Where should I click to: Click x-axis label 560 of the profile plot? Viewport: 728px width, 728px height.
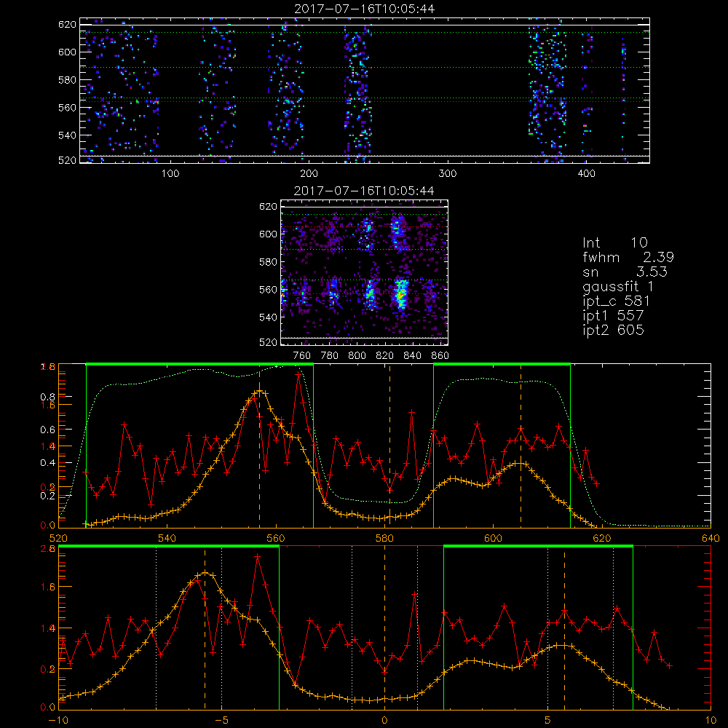pyautogui.click(x=276, y=539)
